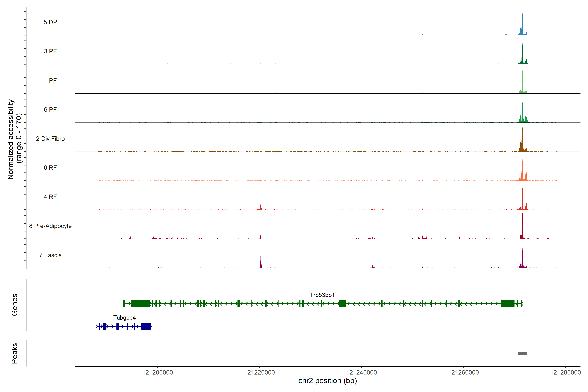The image size is (588, 392).
Task: Click the Tubgcp4 gene label
Action: coord(124,318)
